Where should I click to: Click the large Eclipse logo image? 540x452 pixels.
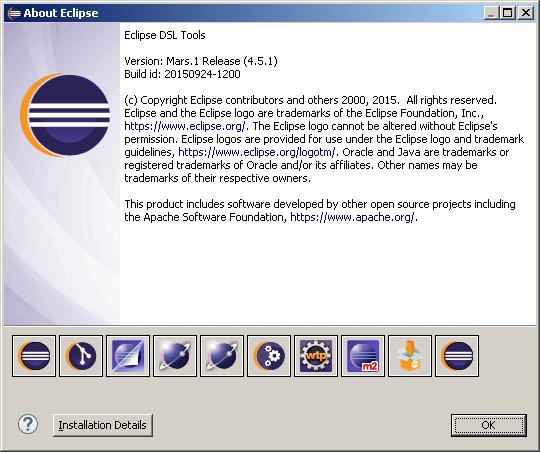click(65, 115)
